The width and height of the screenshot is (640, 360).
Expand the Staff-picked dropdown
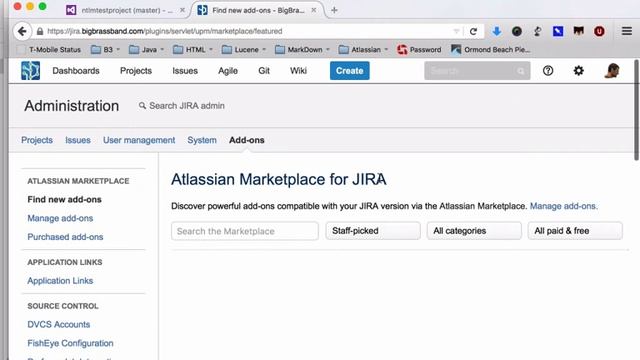coord(373,231)
